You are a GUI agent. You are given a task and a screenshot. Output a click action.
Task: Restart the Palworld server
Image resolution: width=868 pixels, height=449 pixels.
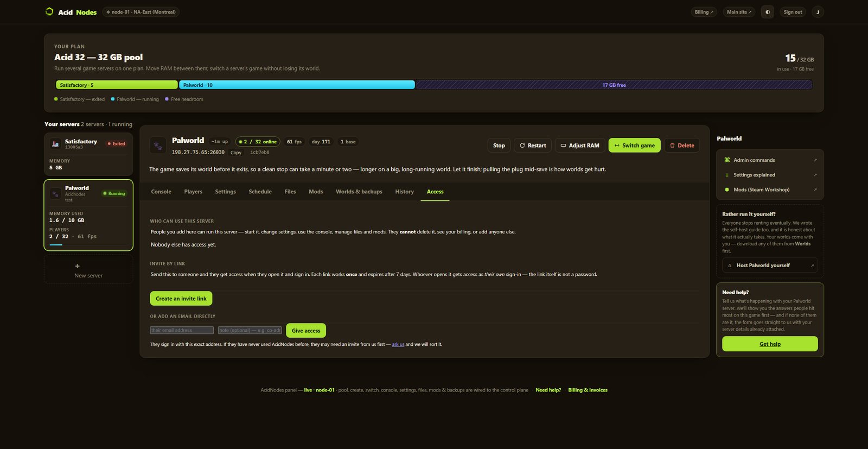pyautogui.click(x=533, y=146)
